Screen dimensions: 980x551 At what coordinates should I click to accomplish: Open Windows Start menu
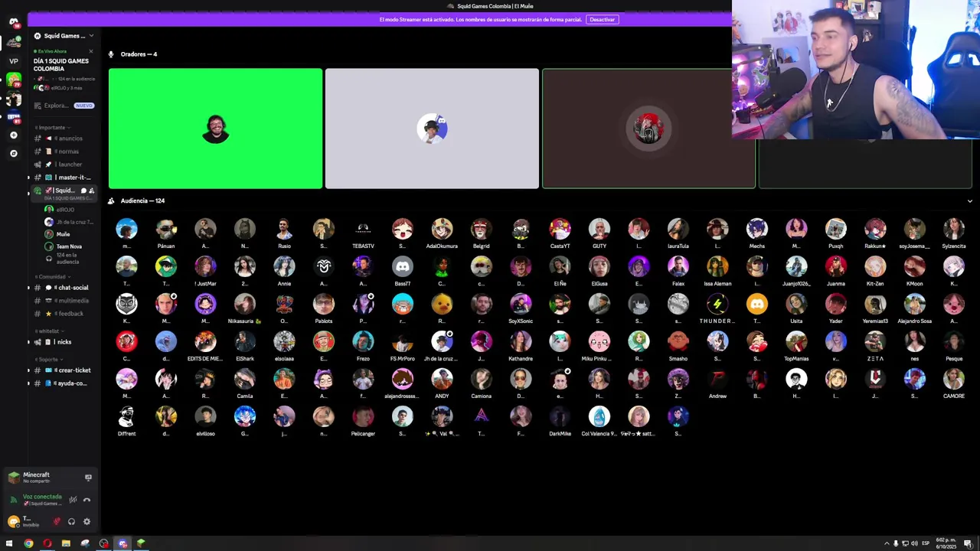tap(9, 543)
